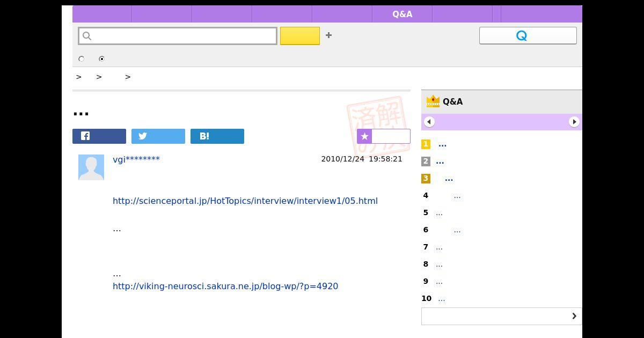Open ranking item number 3 link
Image resolution: width=644 pixels, height=338 pixels.
tap(449, 179)
